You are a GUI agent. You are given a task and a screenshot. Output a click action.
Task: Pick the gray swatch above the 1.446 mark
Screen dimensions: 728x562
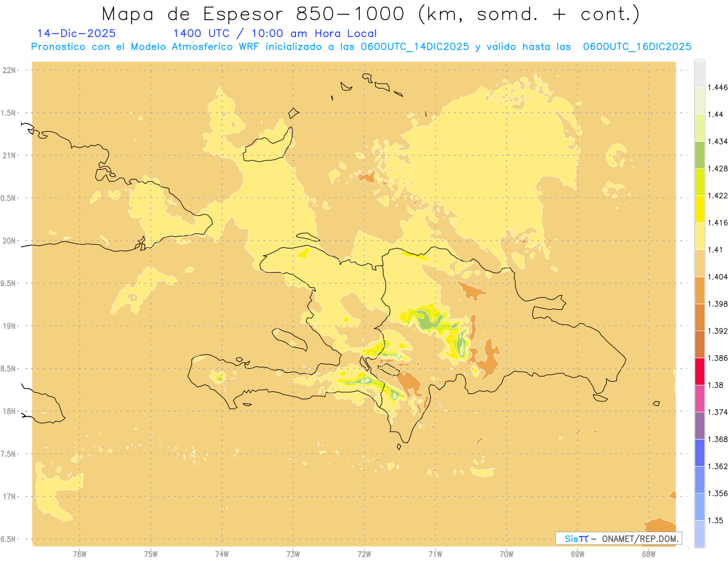[x=699, y=73]
